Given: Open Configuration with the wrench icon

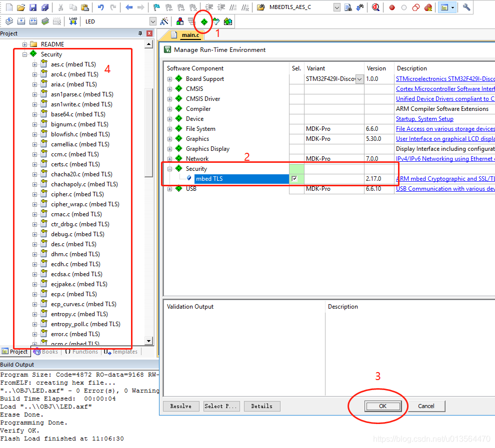Looking at the screenshot, I should click(x=466, y=7).
